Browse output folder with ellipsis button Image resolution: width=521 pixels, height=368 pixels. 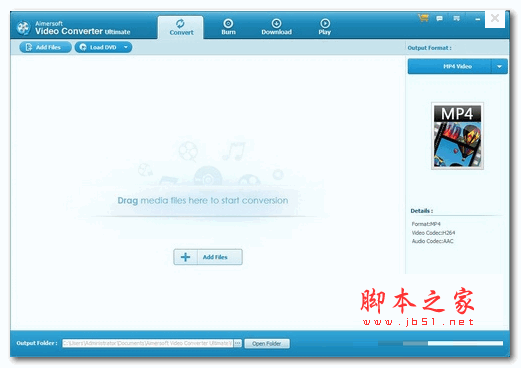pos(237,343)
